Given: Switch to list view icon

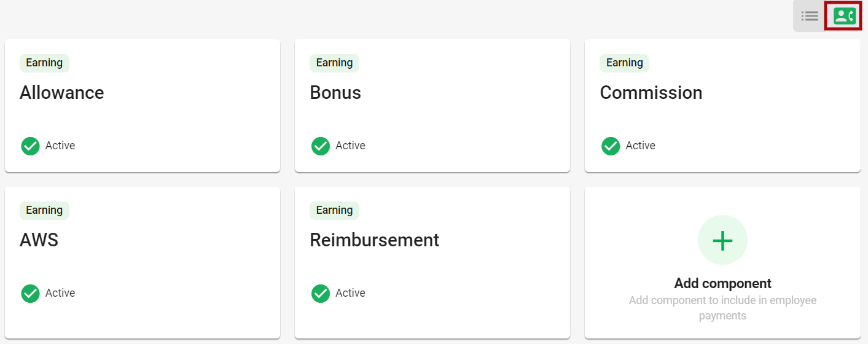Looking at the screenshot, I should click(x=809, y=16).
